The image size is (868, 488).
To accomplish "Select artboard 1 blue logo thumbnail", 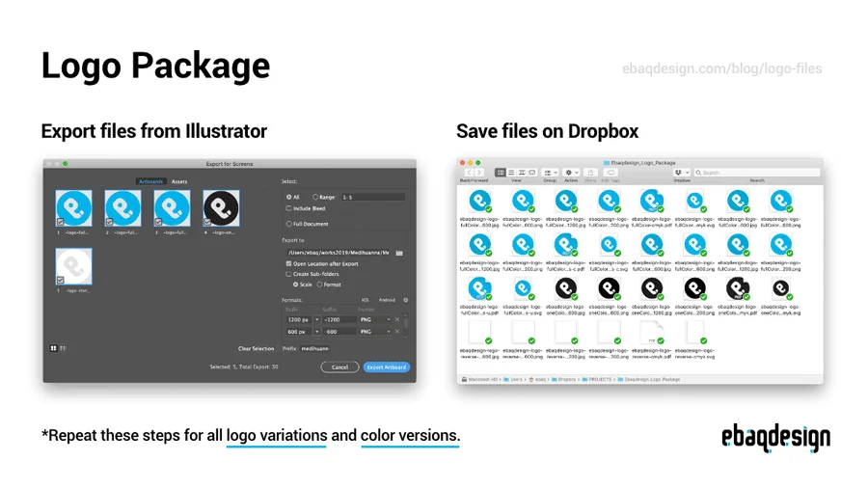I will pos(73,208).
